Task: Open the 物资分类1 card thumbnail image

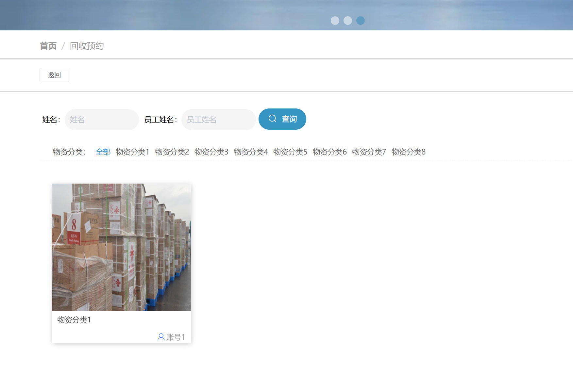Action: (121, 247)
